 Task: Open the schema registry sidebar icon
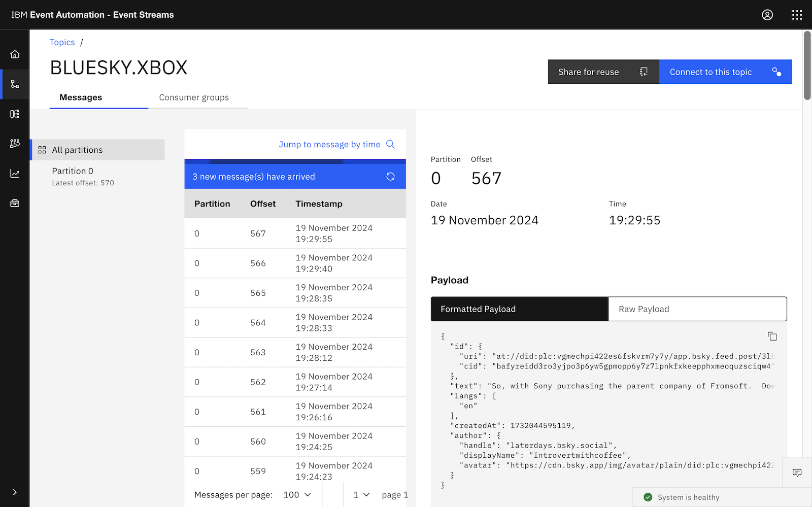pos(15,114)
